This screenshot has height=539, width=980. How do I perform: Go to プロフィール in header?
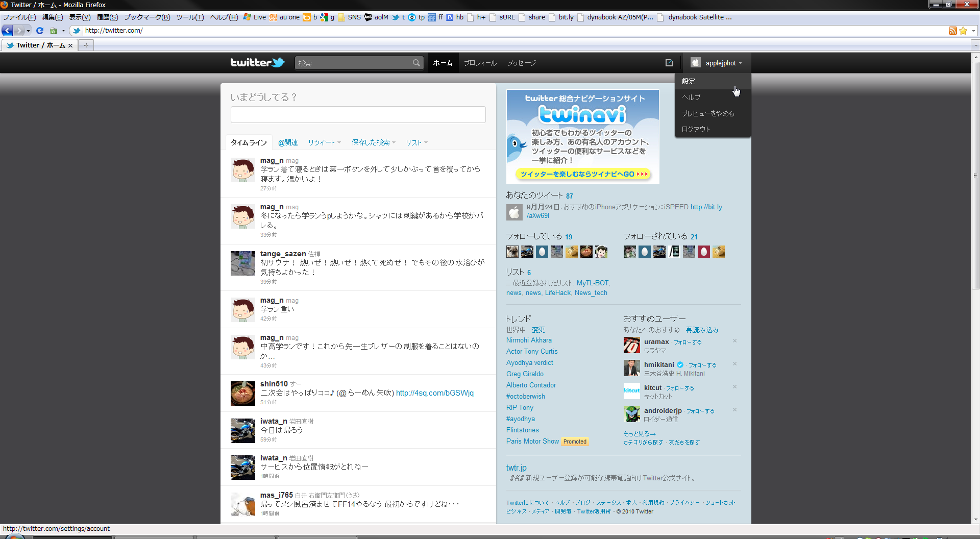coord(480,63)
